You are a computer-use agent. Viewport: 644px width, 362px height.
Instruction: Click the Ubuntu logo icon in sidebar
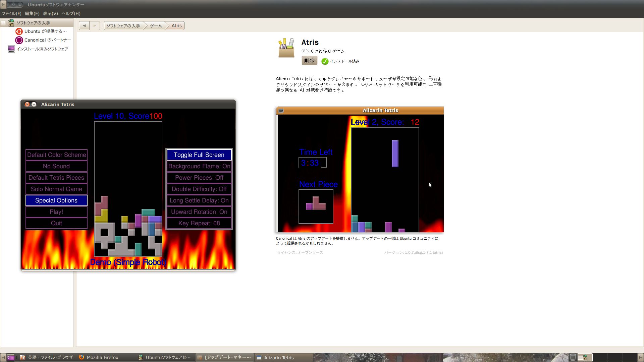tap(19, 32)
